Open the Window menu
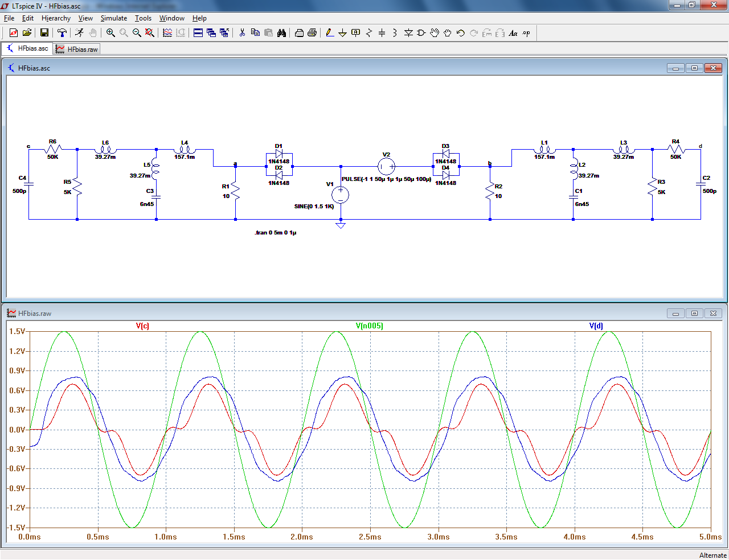This screenshot has height=560, width=729. (x=172, y=18)
